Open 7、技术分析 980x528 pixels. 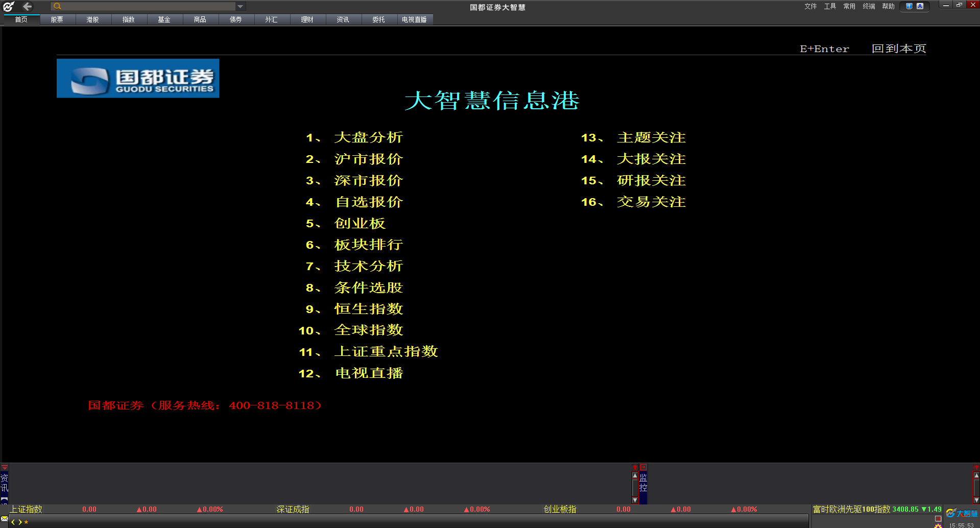(354, 266)
